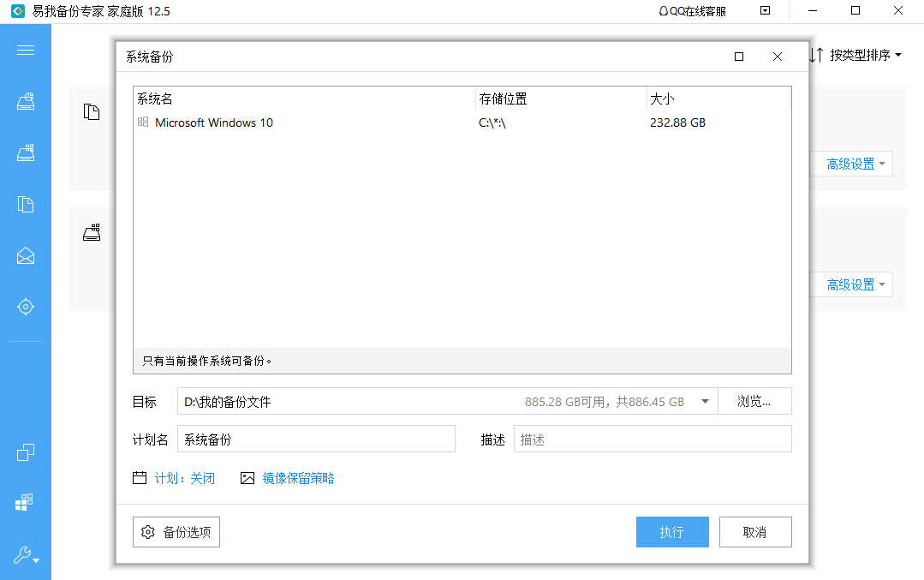Open clone tool in sidebar

[26, 452]
